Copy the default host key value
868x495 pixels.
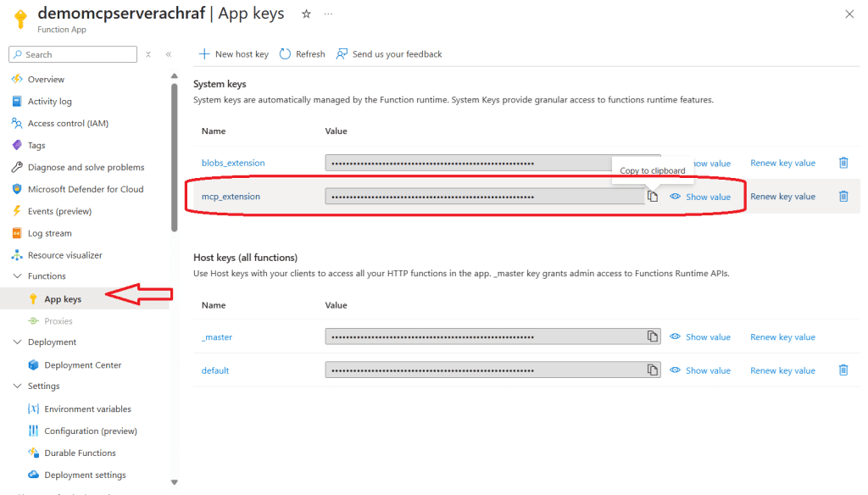click(x=653, y=370)
